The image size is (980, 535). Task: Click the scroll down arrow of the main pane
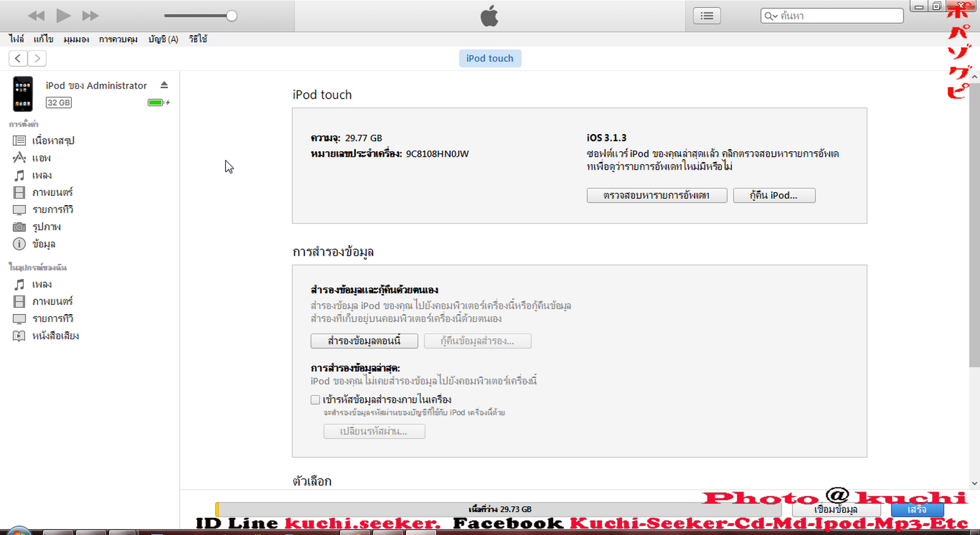[974, 484]
